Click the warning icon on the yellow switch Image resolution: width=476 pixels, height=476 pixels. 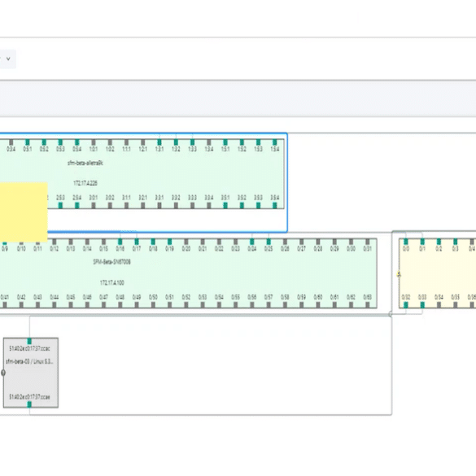pos(399,274)
